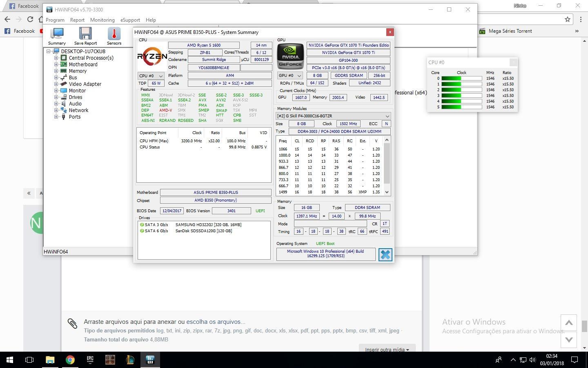Click the Ryzen CPU logo
The height and width of the screenshot is (368, 588).
(152, 56)
